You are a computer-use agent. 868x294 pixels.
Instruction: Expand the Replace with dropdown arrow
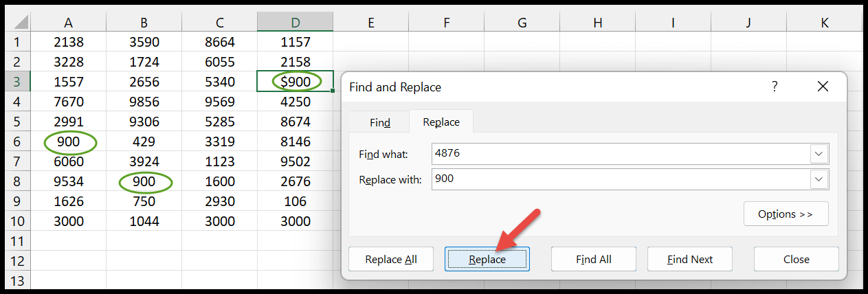[819, 180]
